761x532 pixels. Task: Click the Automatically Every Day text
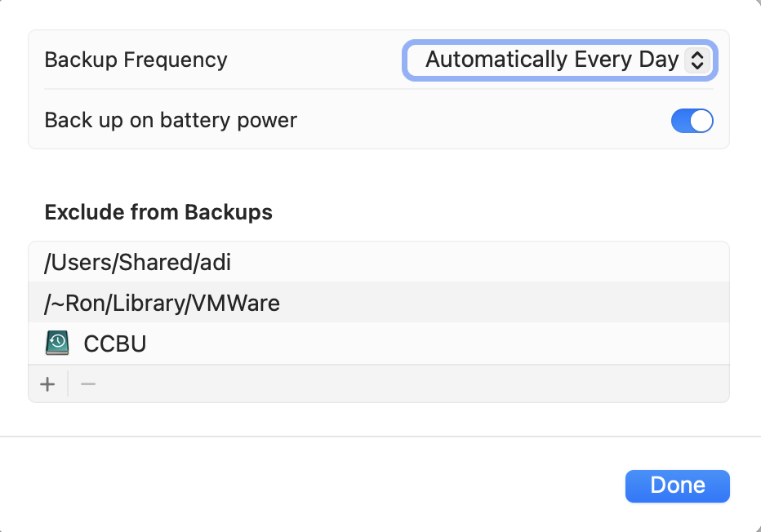(x=552, y=60)
